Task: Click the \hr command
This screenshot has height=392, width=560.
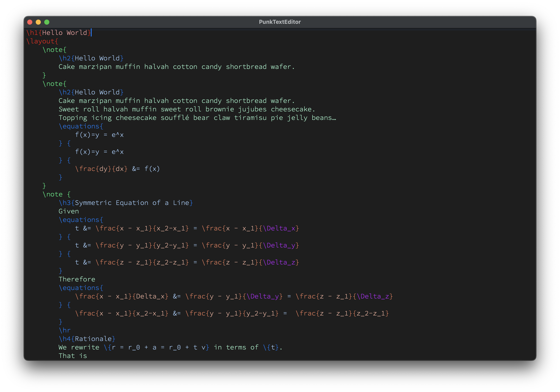Action: point(65,330)
